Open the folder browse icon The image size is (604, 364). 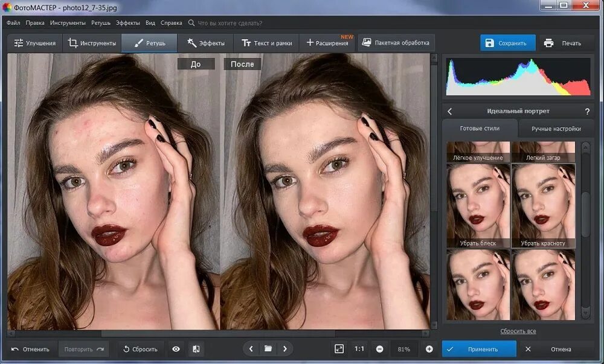[268, 349]
